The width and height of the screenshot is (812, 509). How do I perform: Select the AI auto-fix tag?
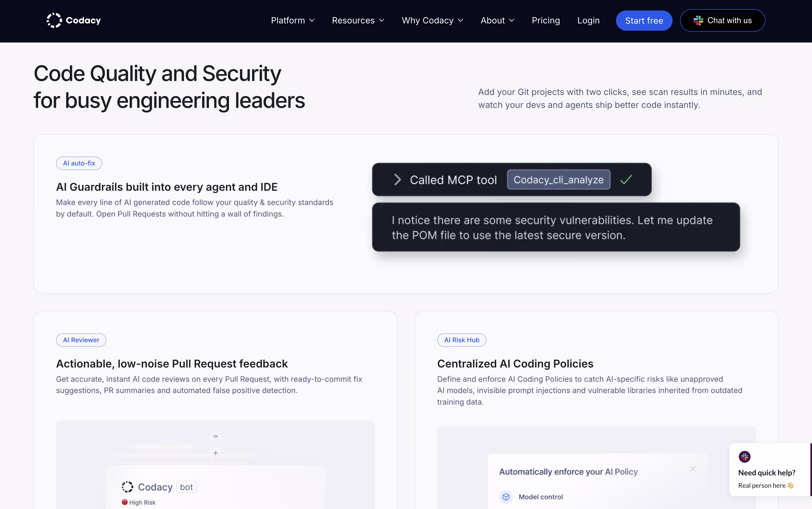pyautogui.click(x=79, y=163)
